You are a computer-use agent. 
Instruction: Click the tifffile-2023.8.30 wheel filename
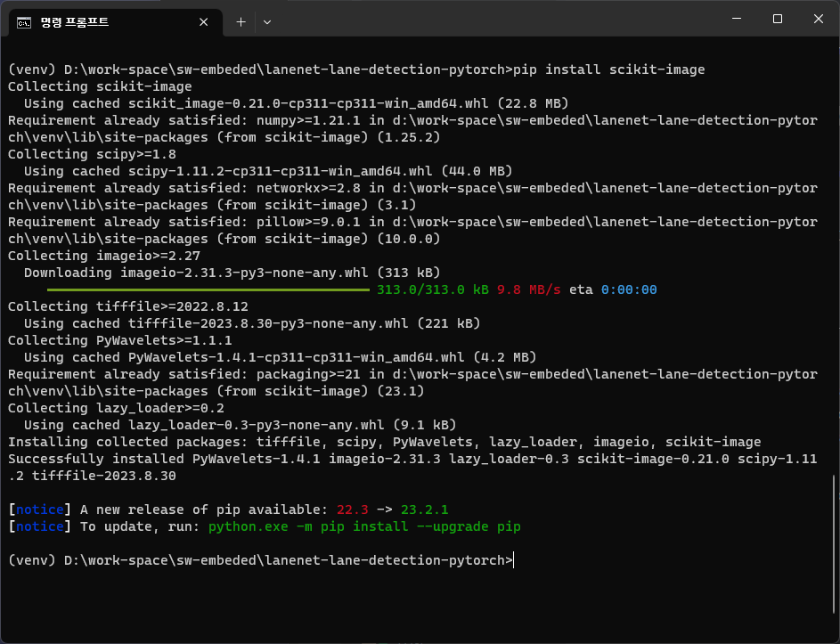pos(268,323)
